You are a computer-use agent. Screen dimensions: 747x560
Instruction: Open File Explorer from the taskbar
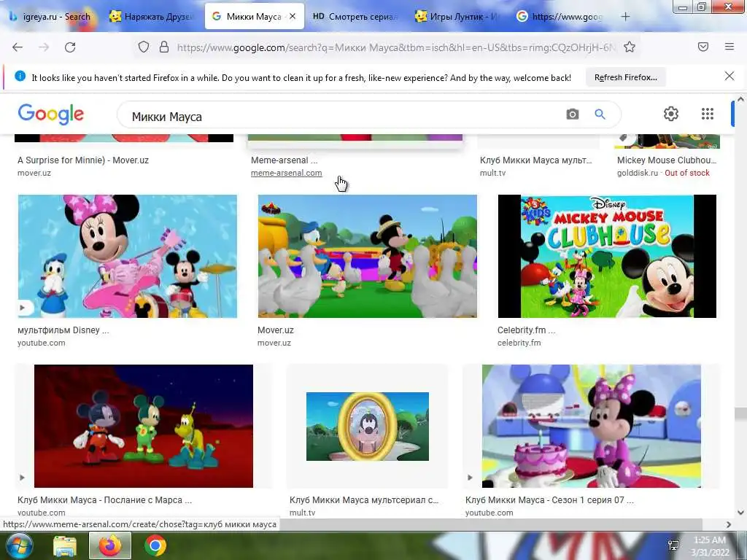tap(64, 545)
